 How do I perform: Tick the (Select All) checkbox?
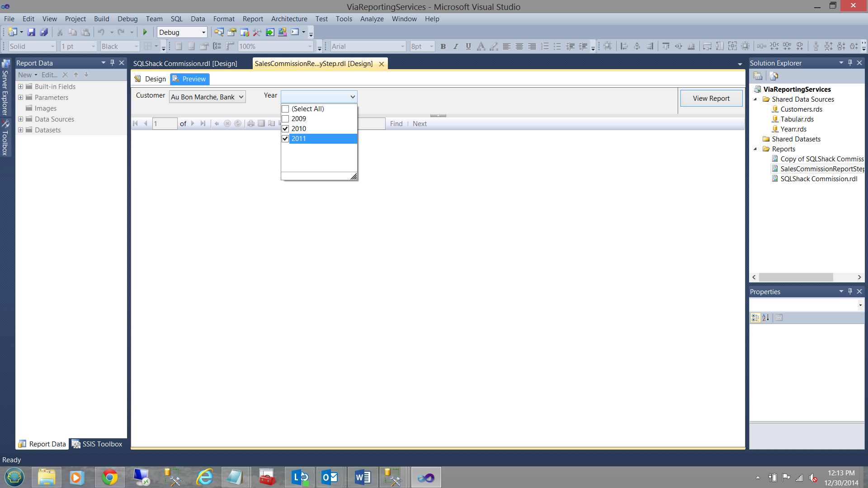[285, 109]
